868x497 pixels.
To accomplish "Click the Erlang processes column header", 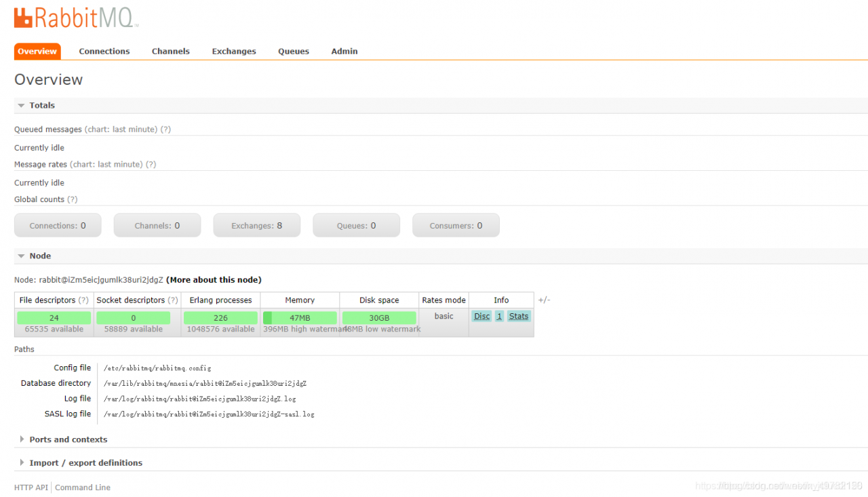I will pos(220,300).
